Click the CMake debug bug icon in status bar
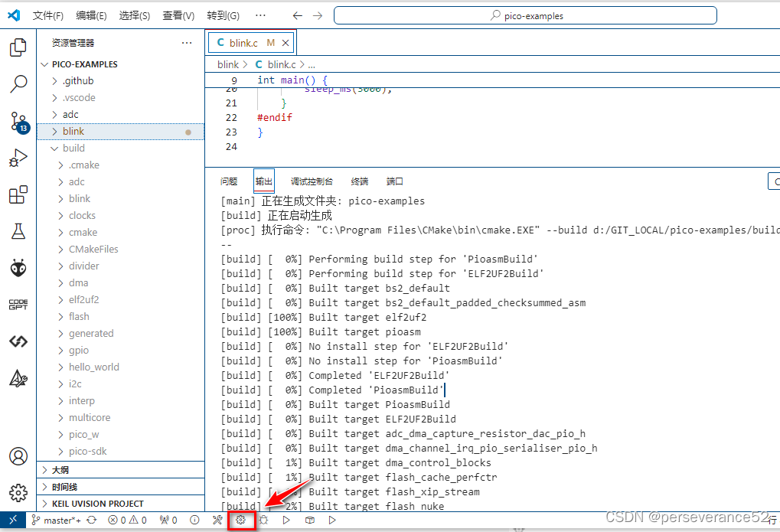Viewport: 780px width, 532px height. 263,520
